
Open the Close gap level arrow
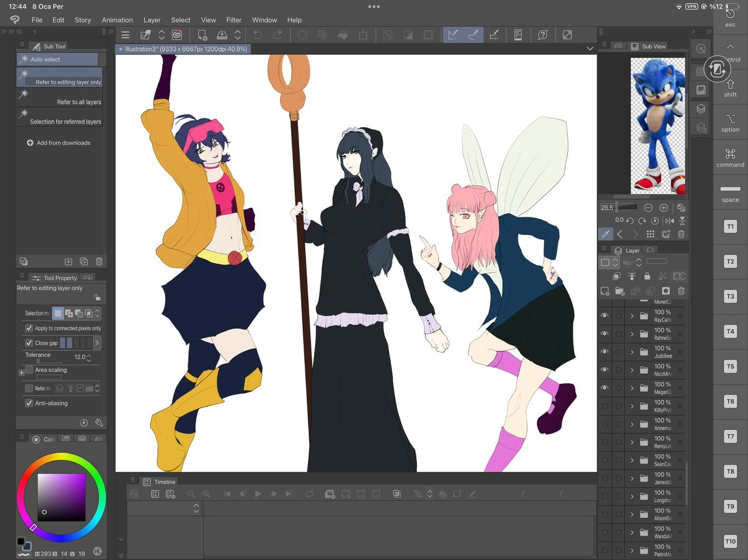[97, 343]
